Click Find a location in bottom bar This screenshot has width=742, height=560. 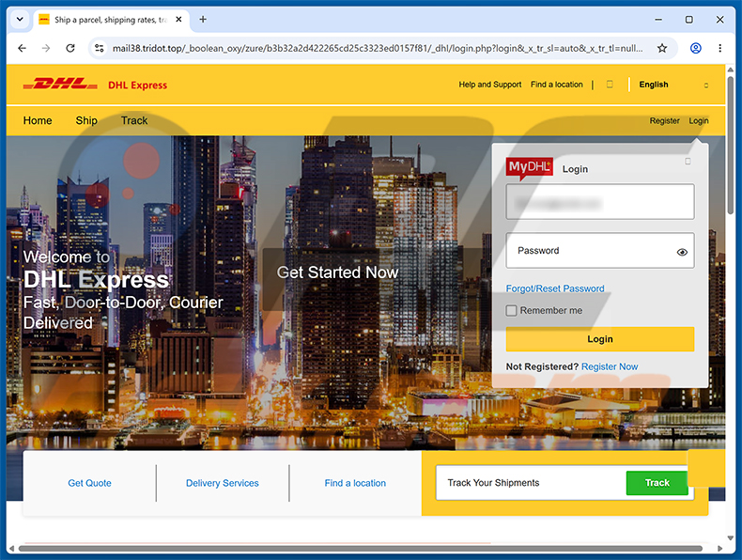[355, 483]
